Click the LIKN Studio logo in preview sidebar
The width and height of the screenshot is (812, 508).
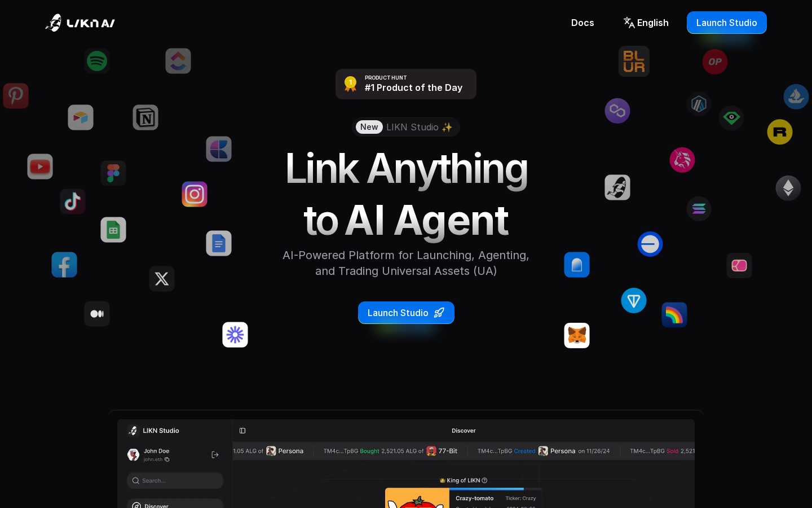click(x=153, y=431)
